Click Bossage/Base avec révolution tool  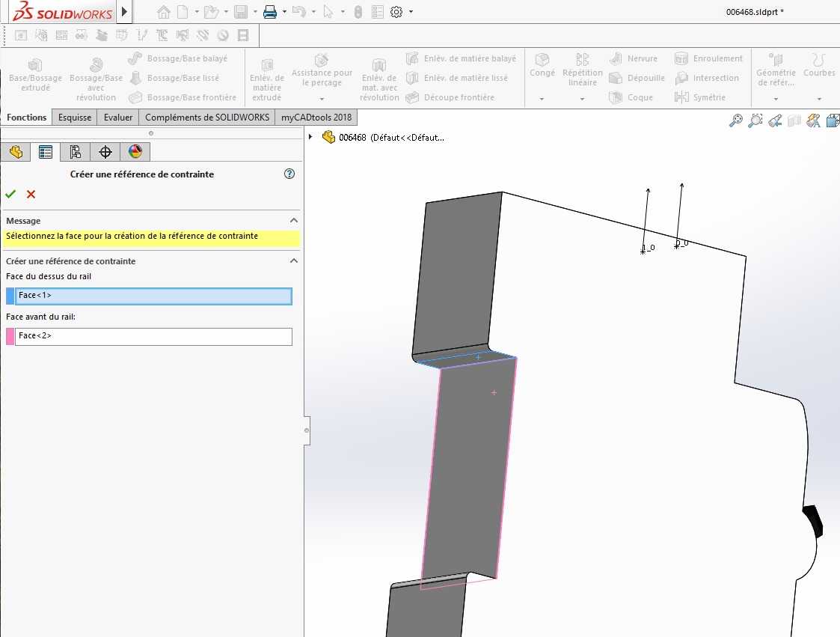(x=96, y=79)
